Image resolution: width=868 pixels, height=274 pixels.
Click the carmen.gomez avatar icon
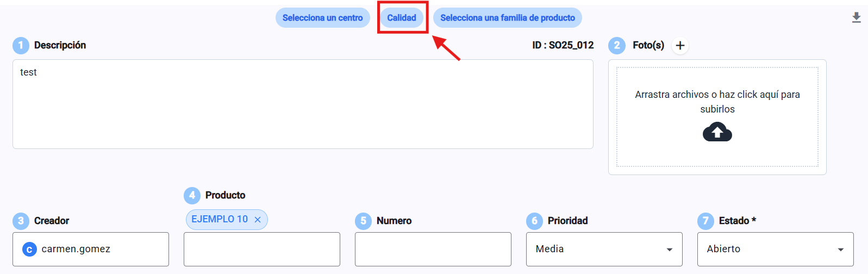point(29,249)
